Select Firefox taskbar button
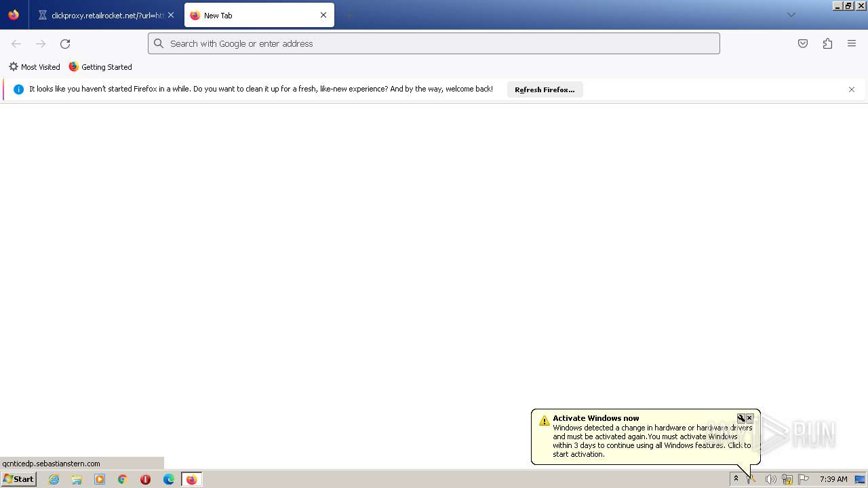Image resolution: width=868 pixels, height=488 pixels. [x=191, y=479]
